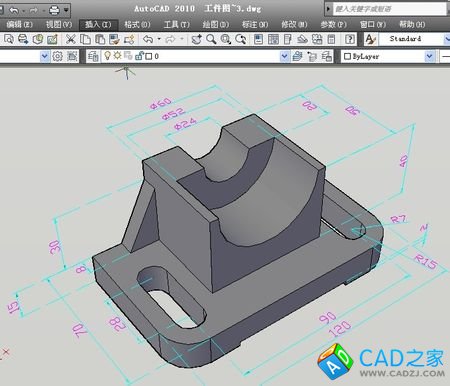The width and height of the screenshot is (450, 386).
Task: Open the Layer Properties Manager icon
Action: pos(93,56)
